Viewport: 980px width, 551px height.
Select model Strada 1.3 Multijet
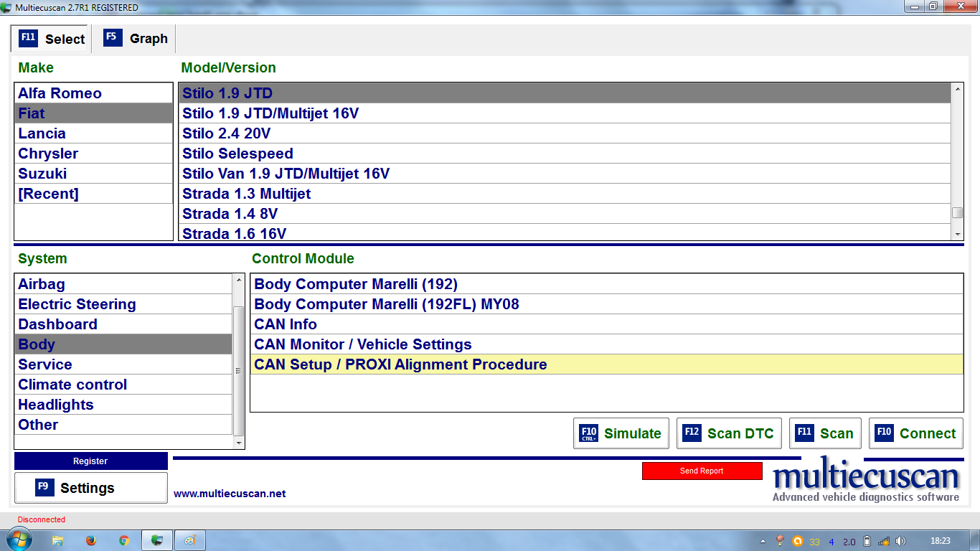point(565,194)
